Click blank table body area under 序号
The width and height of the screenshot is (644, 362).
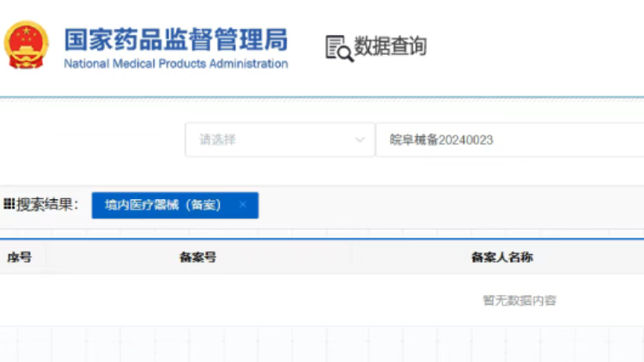pos(19,300)
